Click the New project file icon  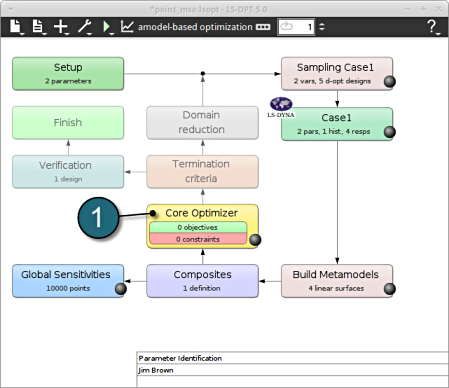(16, 27)
